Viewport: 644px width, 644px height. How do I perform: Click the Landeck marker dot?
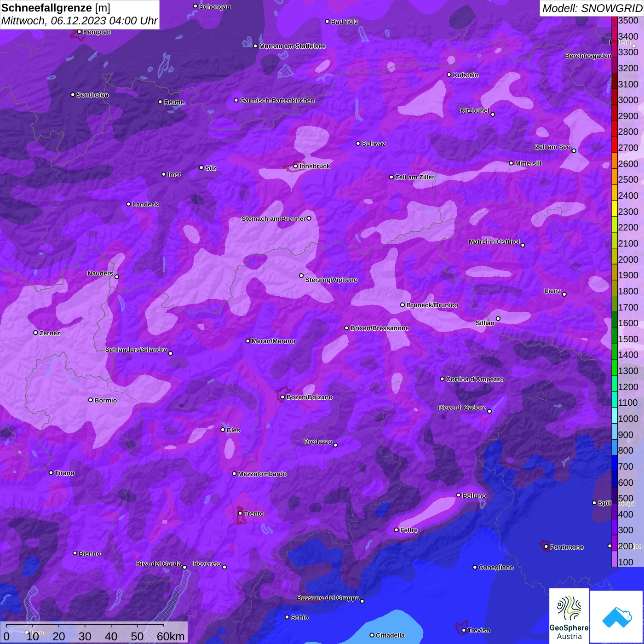coord(129,204)
